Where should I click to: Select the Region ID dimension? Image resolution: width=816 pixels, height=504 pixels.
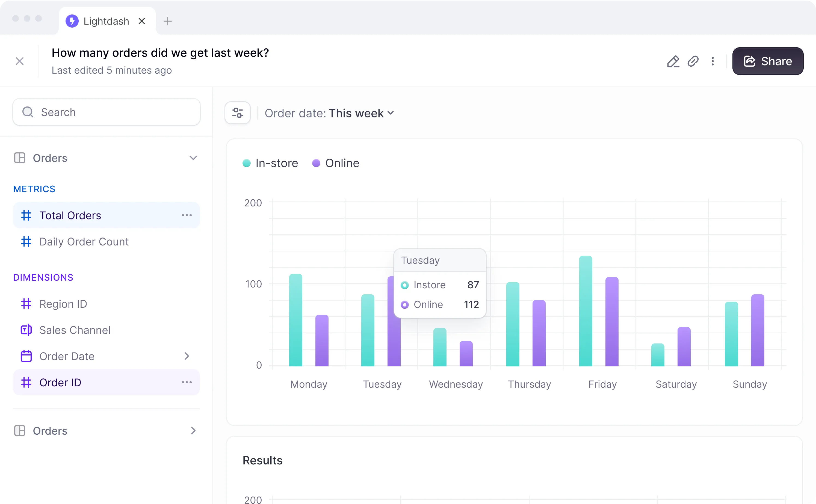pyautogui.click(x=63, y=304)
